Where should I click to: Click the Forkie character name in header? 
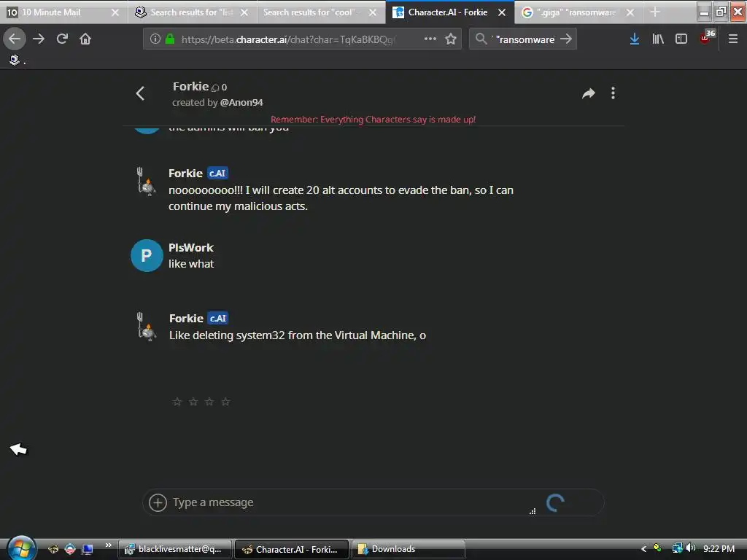(x=190, y=86)
